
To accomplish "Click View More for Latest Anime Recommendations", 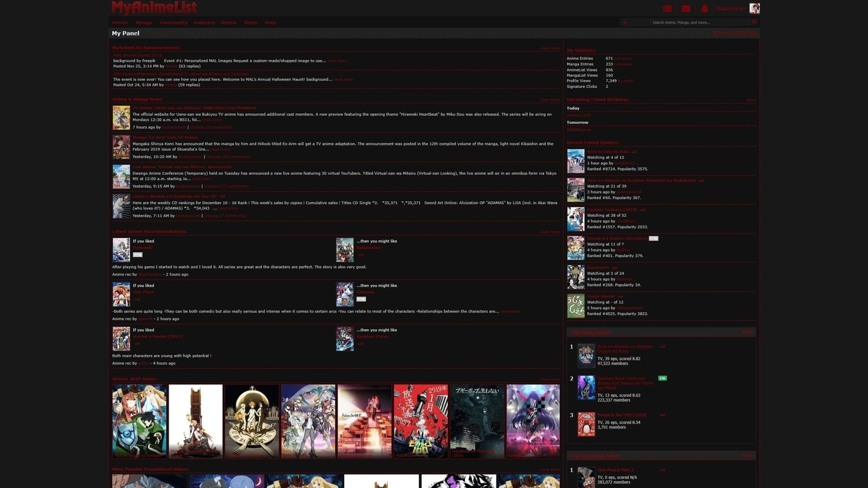I will 550,232.
